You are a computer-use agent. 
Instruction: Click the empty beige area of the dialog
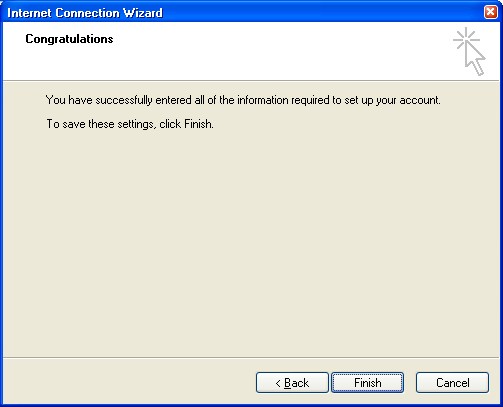coord(251,240)
